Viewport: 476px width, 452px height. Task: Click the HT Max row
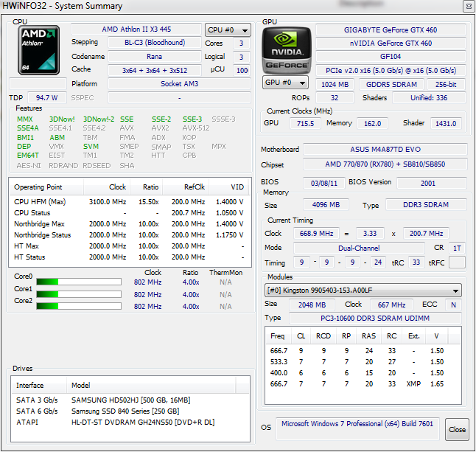coord(130,246)
